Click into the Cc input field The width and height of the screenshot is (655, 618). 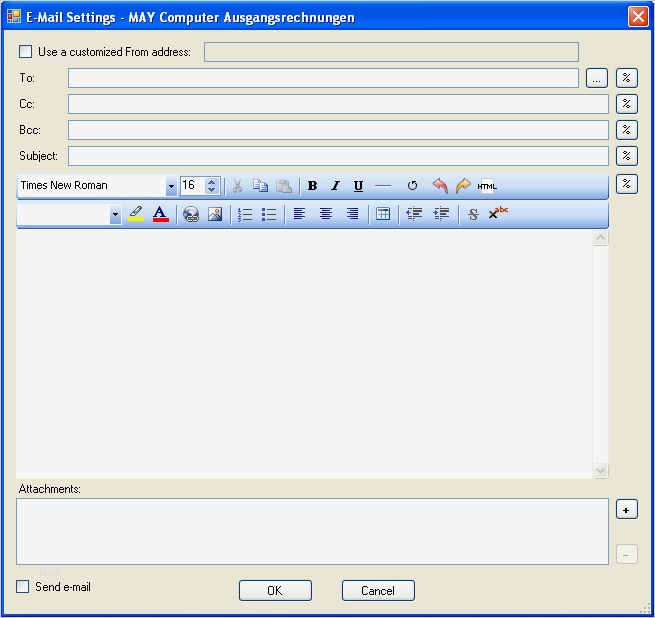pos(338,104)
